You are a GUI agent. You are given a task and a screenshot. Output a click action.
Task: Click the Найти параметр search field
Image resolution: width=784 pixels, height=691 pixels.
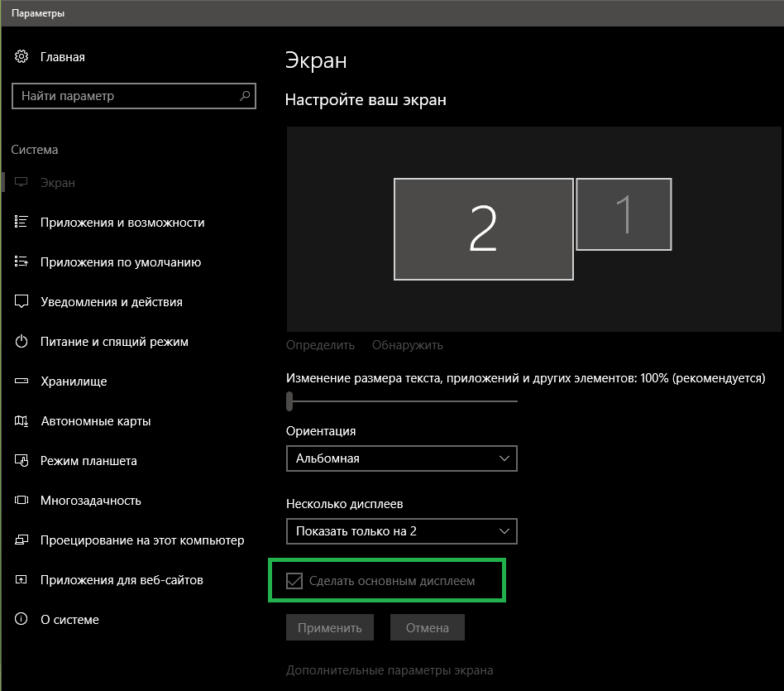tap(134, 96)
